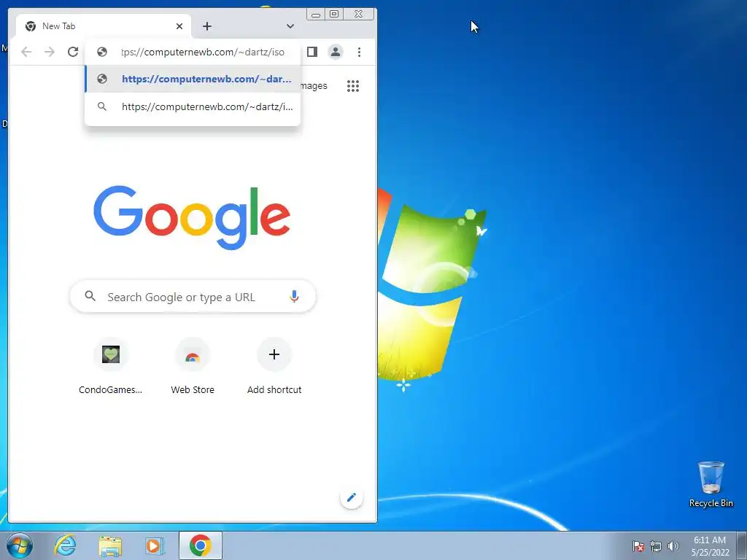Click globe icon in address bar
This screenshot has height=560, width=747.
[102, 52]
